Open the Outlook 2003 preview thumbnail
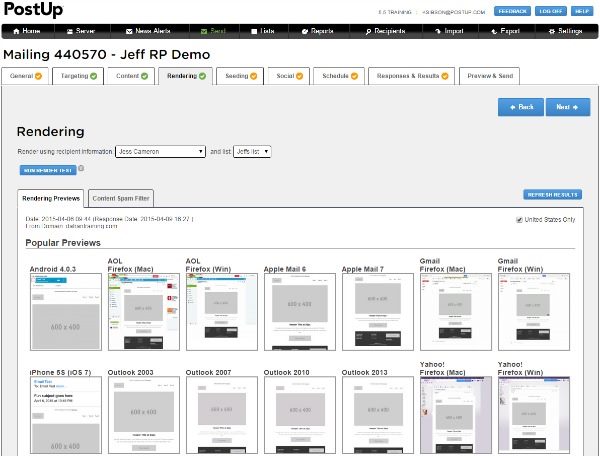This screenshot has width=600, height=456. 144,415
